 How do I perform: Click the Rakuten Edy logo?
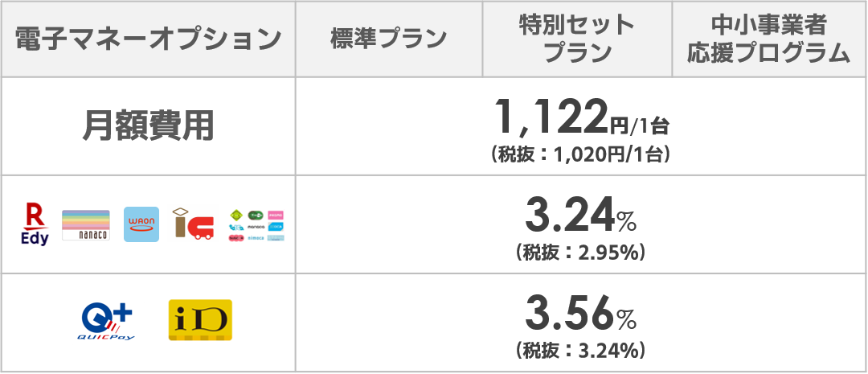(x=35, y=224)
